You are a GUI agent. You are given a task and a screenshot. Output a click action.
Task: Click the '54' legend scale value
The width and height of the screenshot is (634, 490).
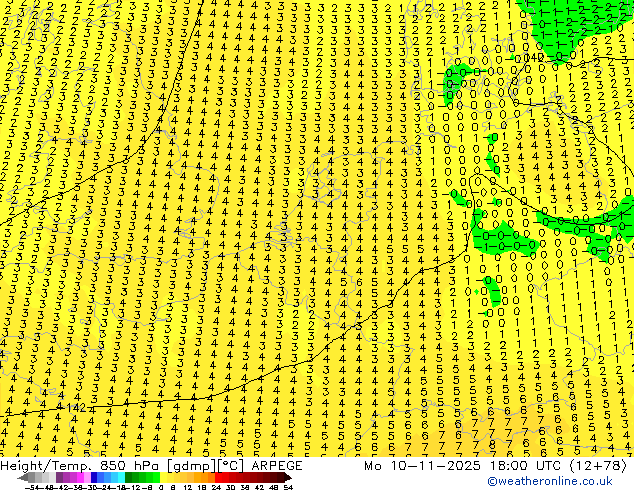point(288,487)
